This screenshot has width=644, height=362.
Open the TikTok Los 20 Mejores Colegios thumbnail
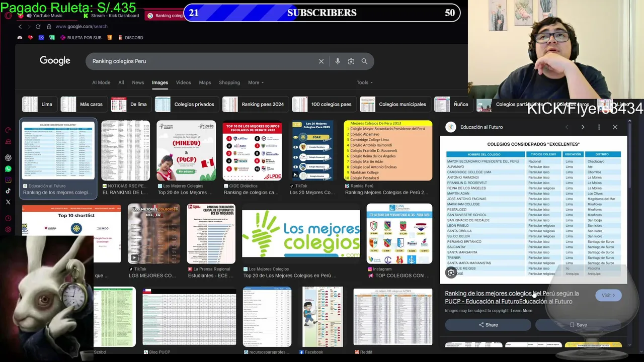pos(313,150)
